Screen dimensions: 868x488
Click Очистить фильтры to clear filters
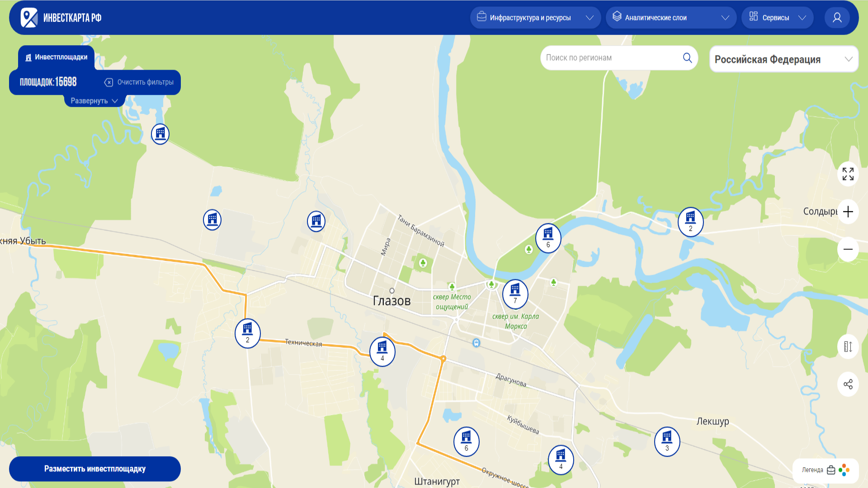(139, 82)
